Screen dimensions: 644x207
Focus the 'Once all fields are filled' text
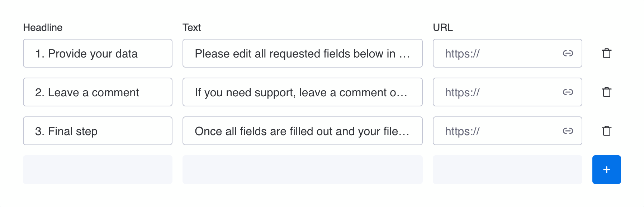pos(302,131)
